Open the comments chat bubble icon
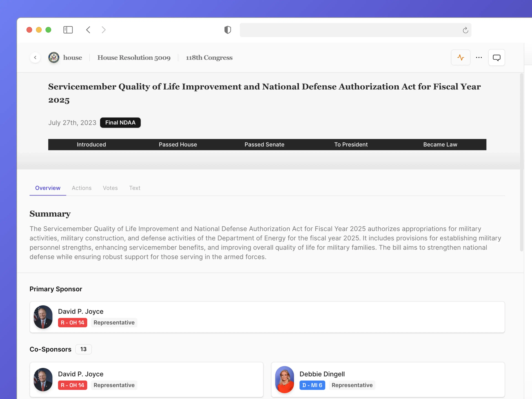 [496, 57]
